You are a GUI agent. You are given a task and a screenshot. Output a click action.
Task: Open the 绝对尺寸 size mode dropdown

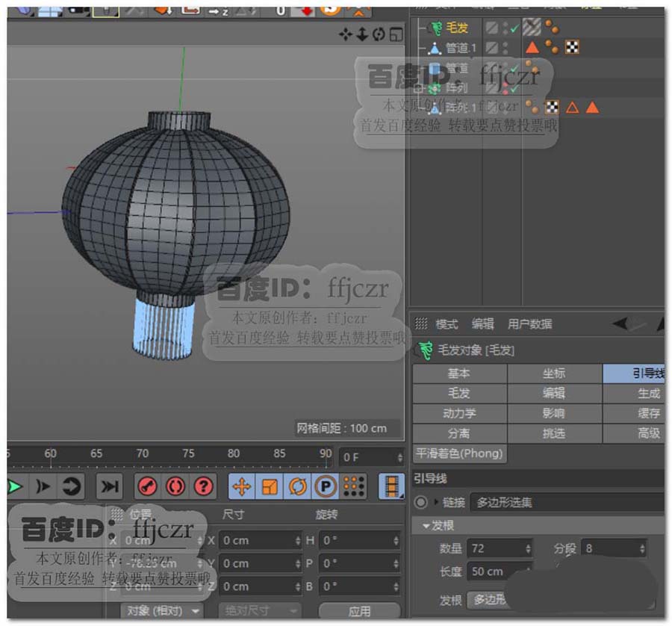(260, 610)
